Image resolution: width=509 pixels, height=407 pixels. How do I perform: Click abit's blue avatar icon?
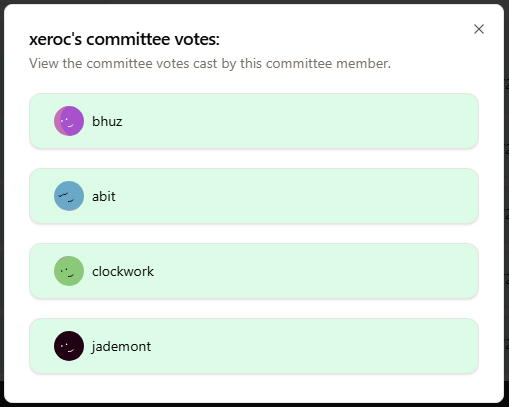pos(69,196)
